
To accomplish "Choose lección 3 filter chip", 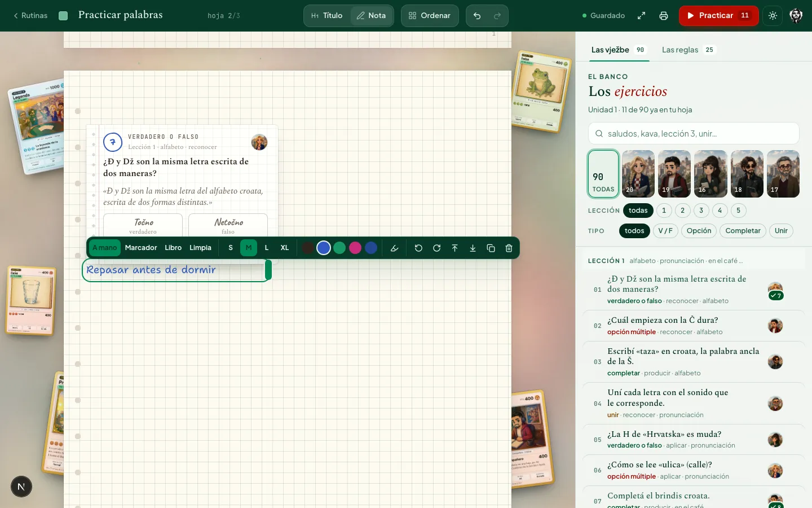I will coord(701,211).
